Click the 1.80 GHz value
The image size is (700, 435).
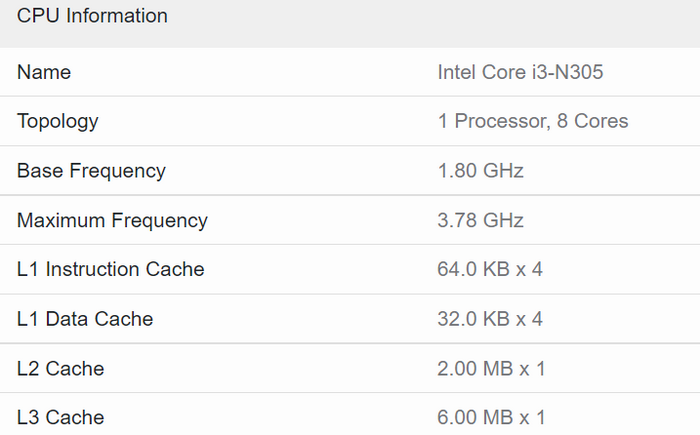(481, 171)
